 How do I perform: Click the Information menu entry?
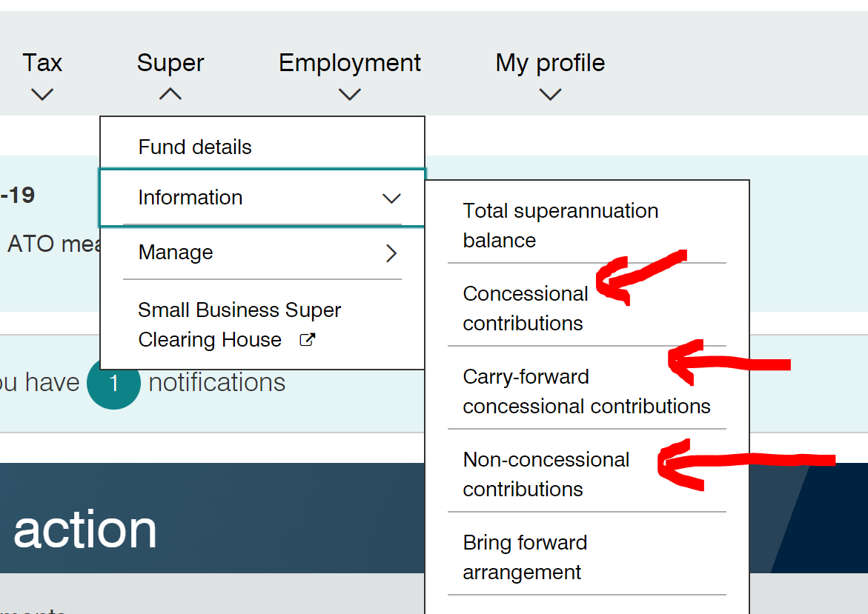click(x=191, y=198)
